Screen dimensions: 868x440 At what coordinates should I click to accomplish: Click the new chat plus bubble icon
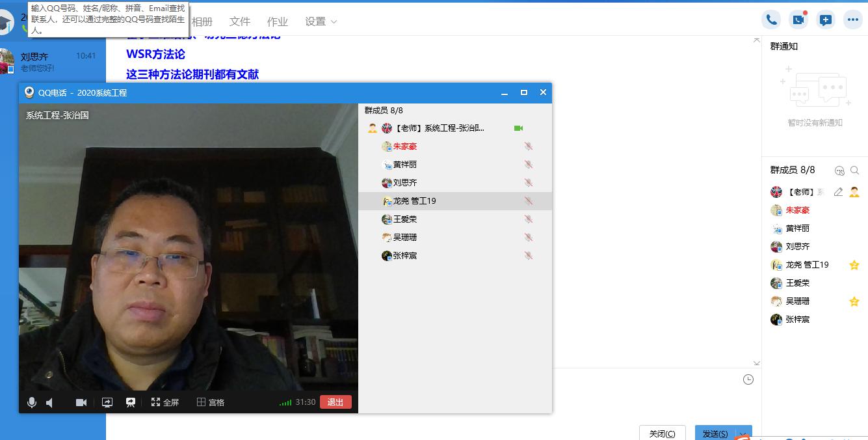click(x=825, y=20)
